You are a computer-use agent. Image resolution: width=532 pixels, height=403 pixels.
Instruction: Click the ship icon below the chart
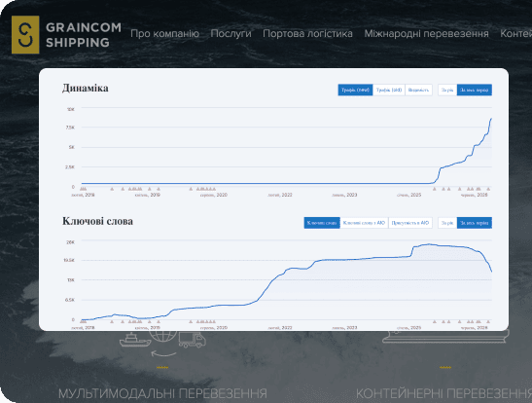pos(135,340)
